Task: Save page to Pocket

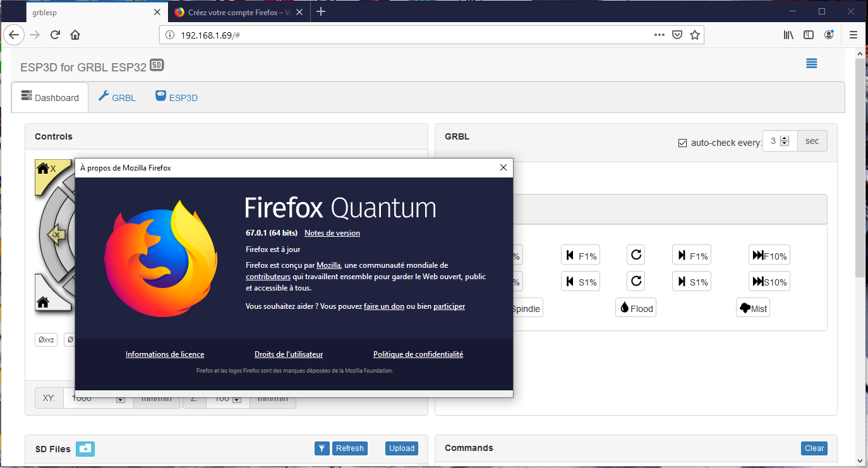Action: point(677,35)
